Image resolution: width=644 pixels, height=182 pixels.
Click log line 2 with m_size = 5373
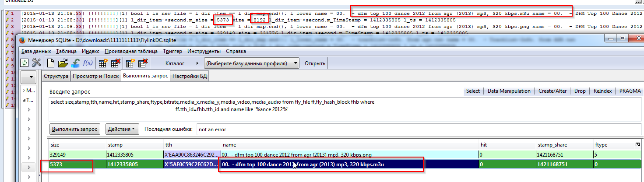(239, 20)
